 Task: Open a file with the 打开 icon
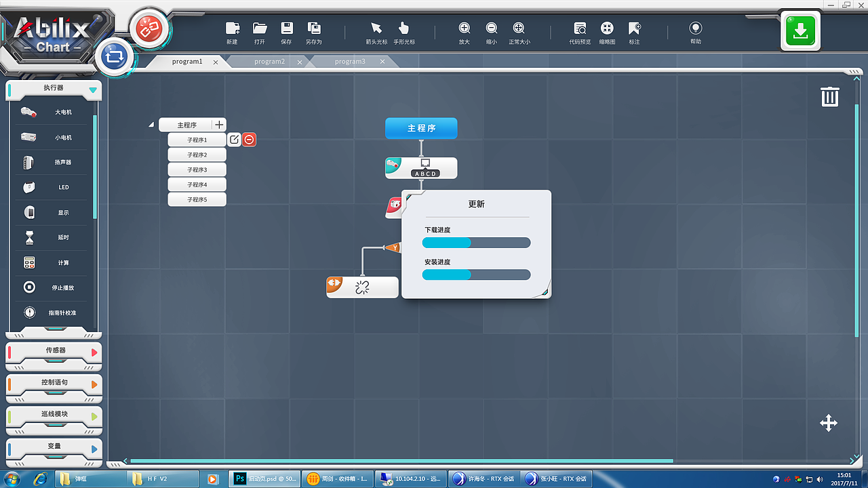point(260,28)
